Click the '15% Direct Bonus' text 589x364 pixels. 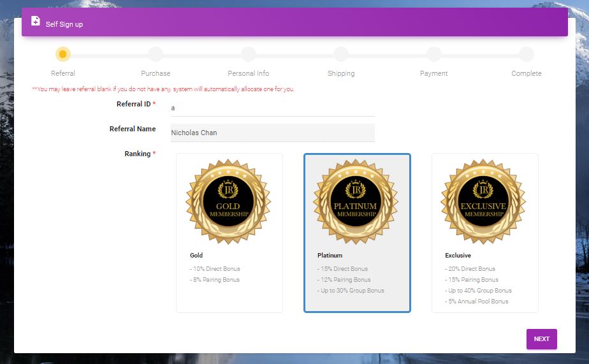click(x=342, y=269)
